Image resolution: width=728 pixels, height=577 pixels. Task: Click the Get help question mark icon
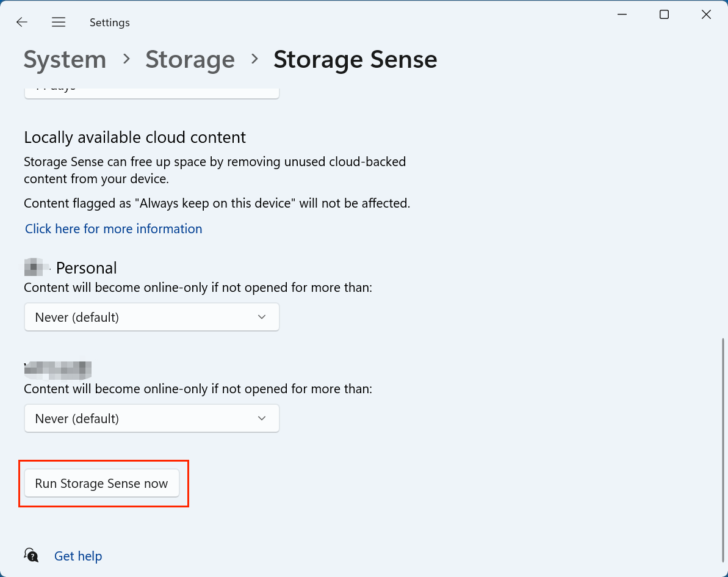[x=31, y=555]
